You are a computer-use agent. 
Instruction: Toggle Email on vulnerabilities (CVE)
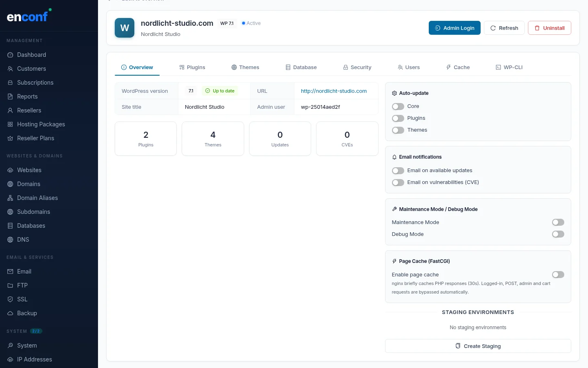pyautogui.click(x=398, y=182)
